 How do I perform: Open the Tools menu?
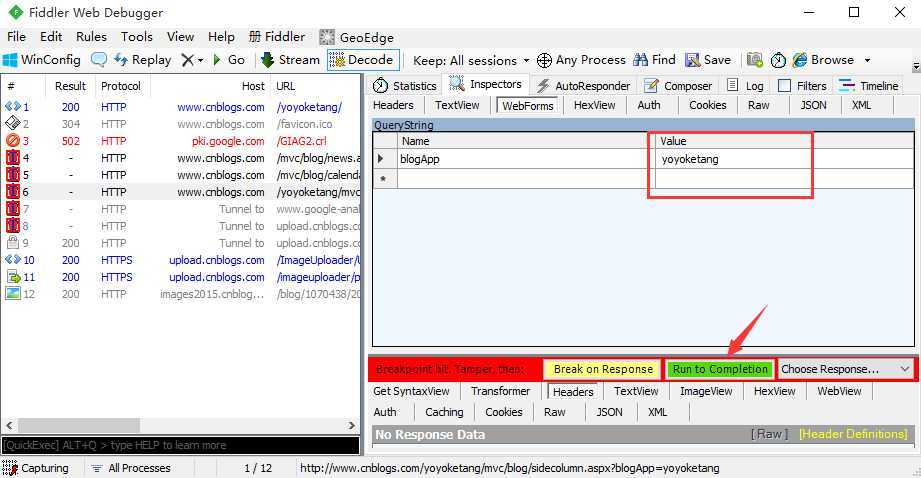137,36
